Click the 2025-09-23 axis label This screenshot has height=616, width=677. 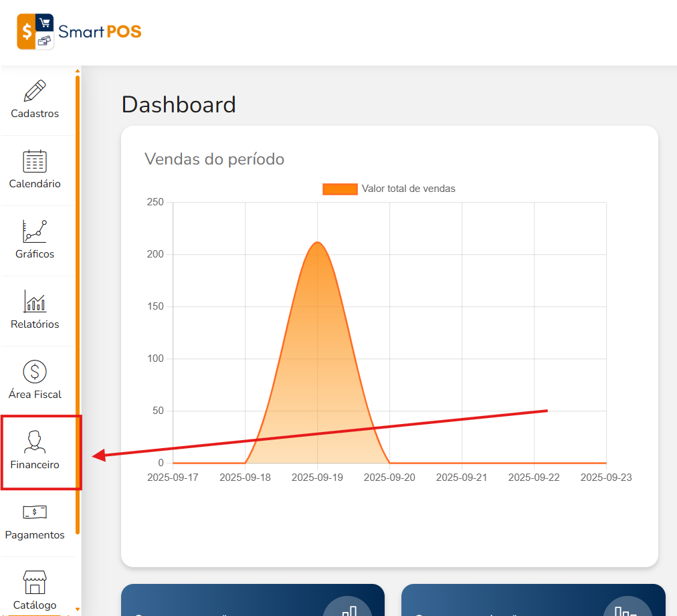(x=606, y=478)
